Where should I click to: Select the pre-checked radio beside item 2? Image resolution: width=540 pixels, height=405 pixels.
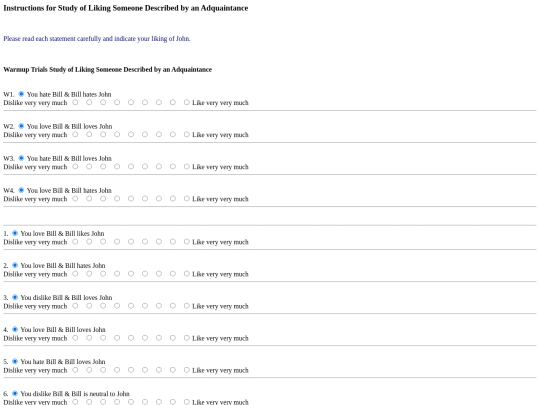click(15, 265)
